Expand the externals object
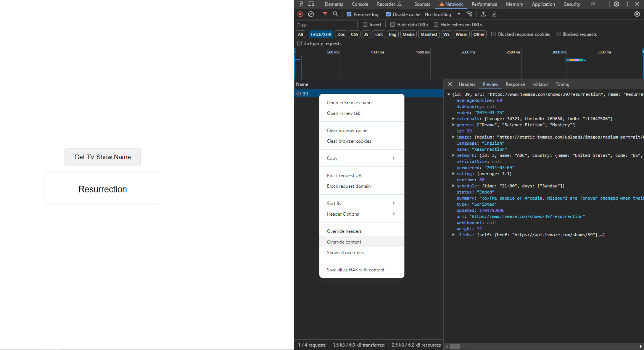Image resolution: width=644 pixels, height=350 pixels. tap(453, 119)
